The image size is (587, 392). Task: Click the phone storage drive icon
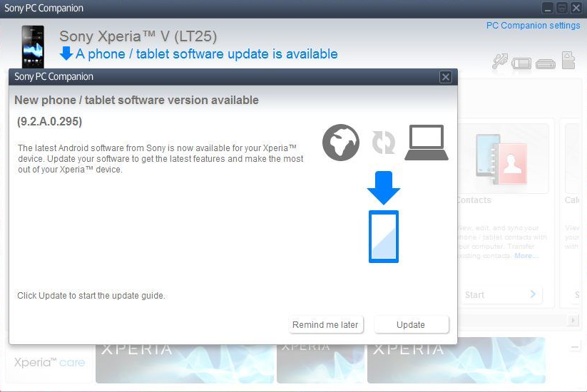point(546,64)
